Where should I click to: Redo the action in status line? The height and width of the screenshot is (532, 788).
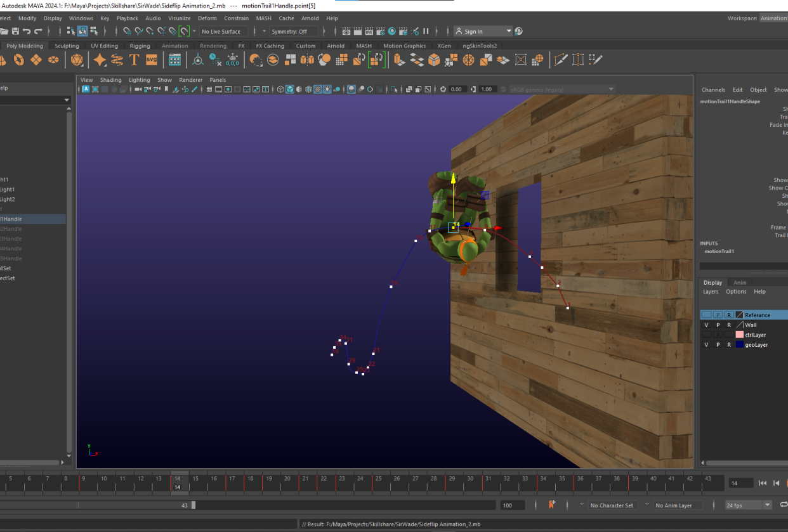(38, 31)
